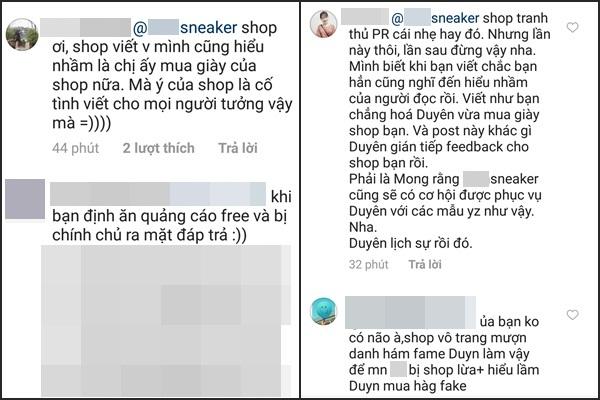Open blurred username before "khi bạn định ăn"
Viewport: 600px width, 400px height.
pos(158,194)
